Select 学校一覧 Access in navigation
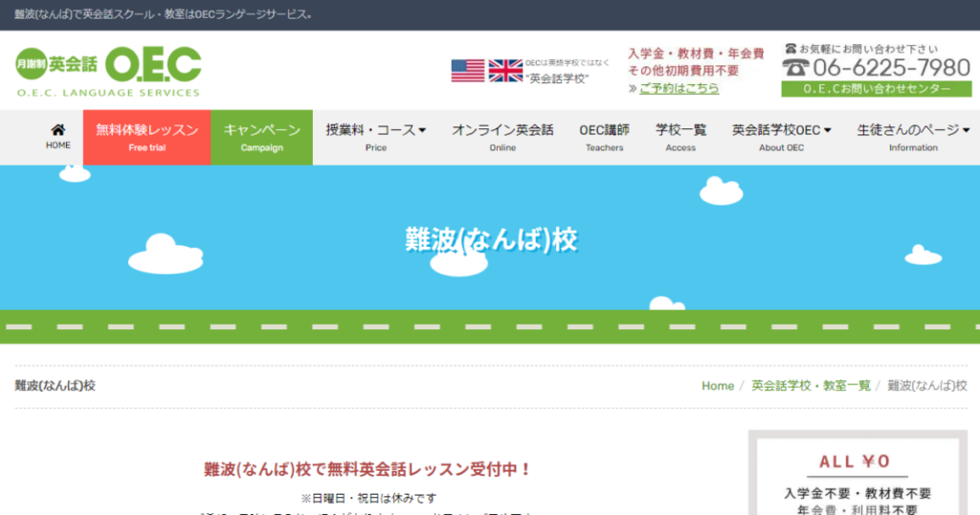The image size is (980, 515). pos(680,138)
